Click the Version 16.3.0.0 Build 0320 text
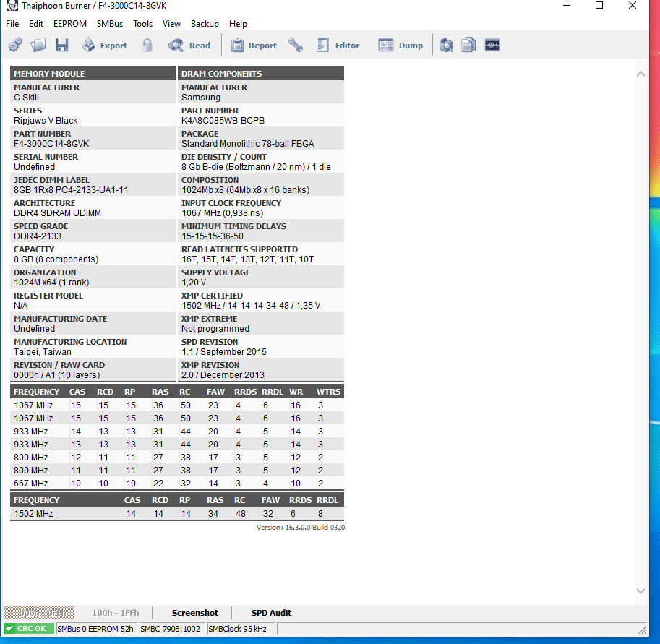This screenshot has width=660, height=644. point(301,528)
